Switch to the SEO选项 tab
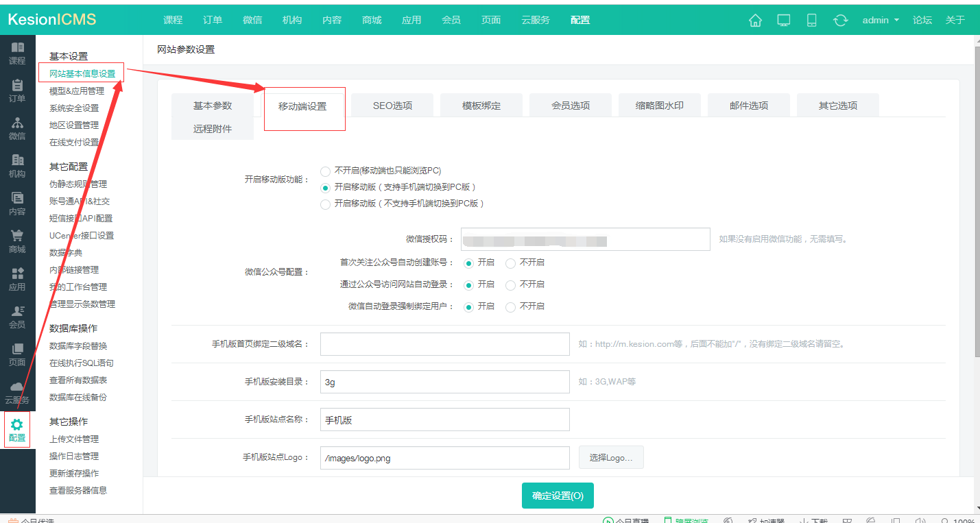The height and width of the screenshot is (523, 980). click(x=392, y=105)
